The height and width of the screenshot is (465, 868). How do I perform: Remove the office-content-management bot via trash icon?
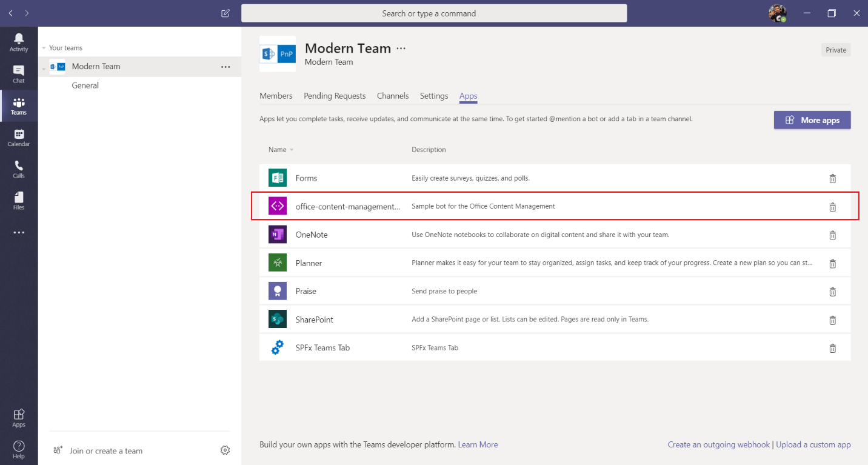tap(832, 207)
